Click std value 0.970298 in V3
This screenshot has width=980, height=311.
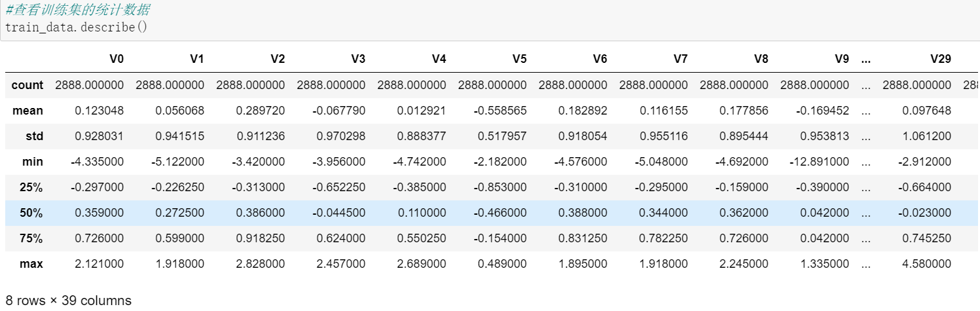[x=341, y=136]
